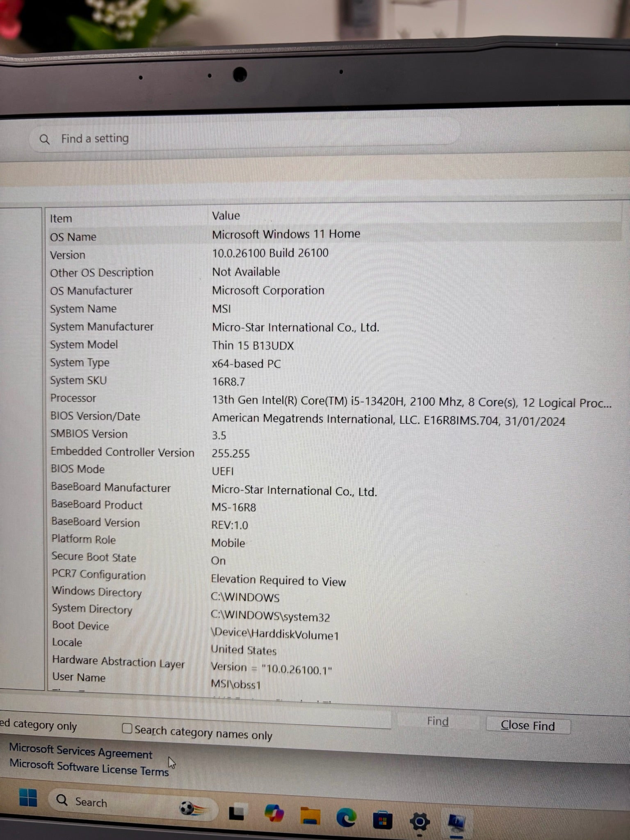Click the magnifier icon in Find a setting
This screenshot has height=840, width=630.
44,139
